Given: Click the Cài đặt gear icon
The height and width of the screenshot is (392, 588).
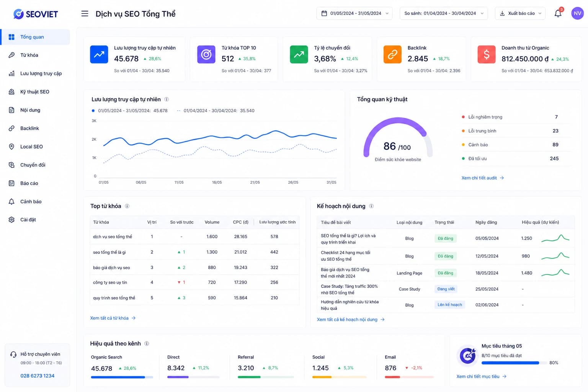Looking at the screenshot, I should pos(11,220).
